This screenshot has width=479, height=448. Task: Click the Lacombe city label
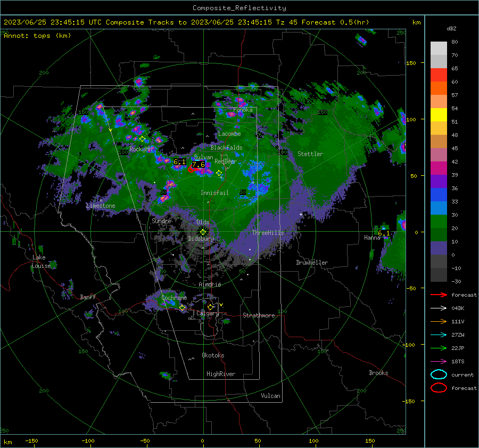click(229, 134)
